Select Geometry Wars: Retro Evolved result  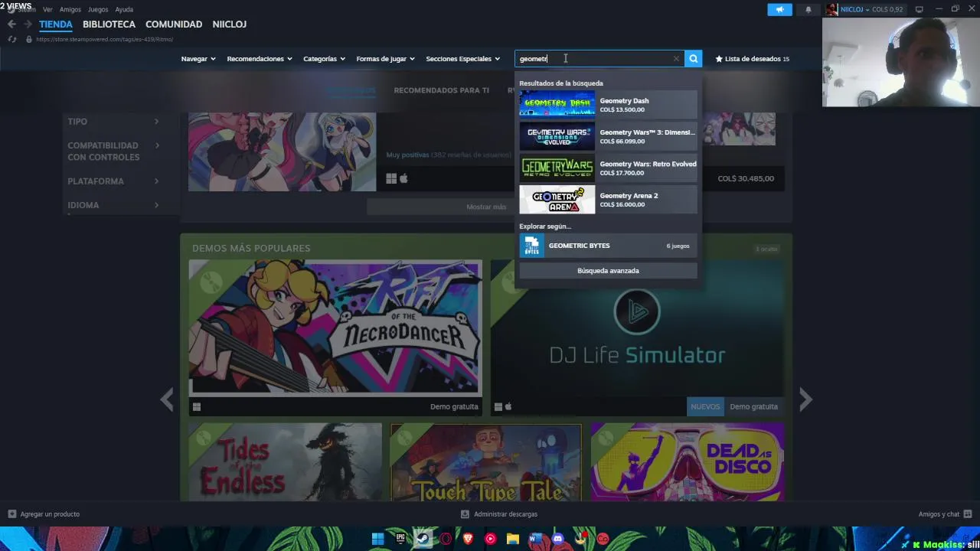click(x=608, y=168)
